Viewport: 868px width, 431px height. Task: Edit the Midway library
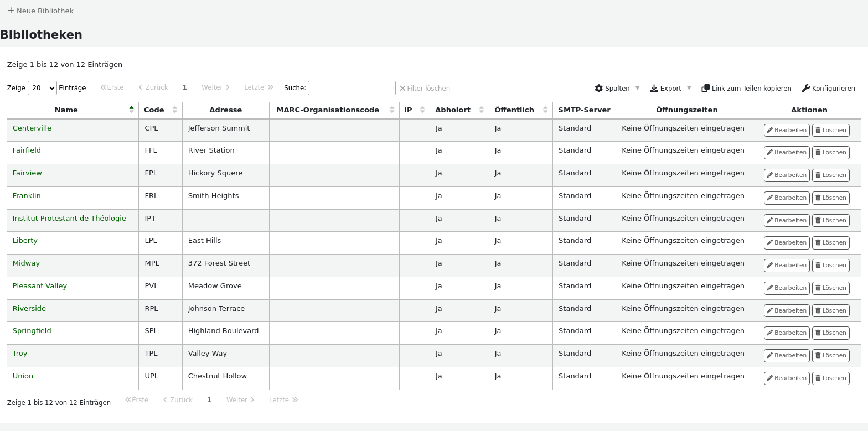click(x=787, y=265)
